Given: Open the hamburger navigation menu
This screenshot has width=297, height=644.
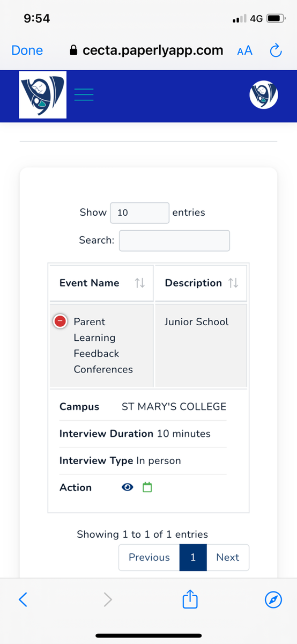Looking at the screenshot, I should pyautogui.click(x=84, y=94).
